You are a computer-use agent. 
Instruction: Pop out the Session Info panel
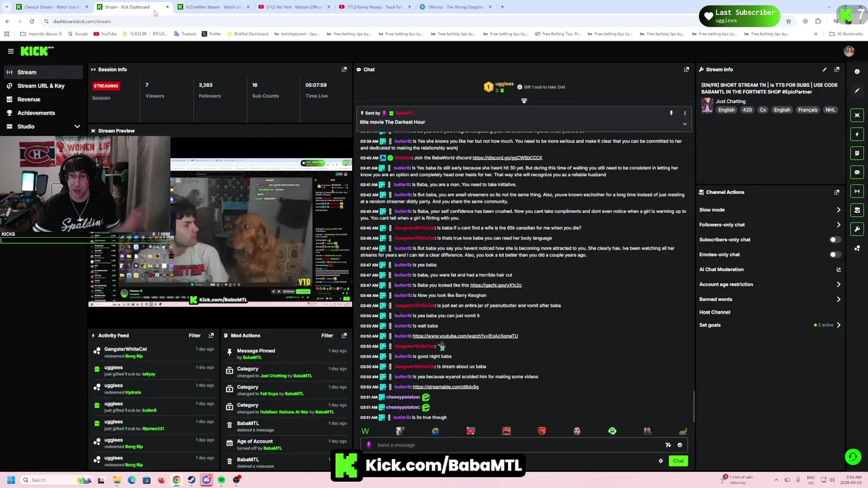point(344,69)
